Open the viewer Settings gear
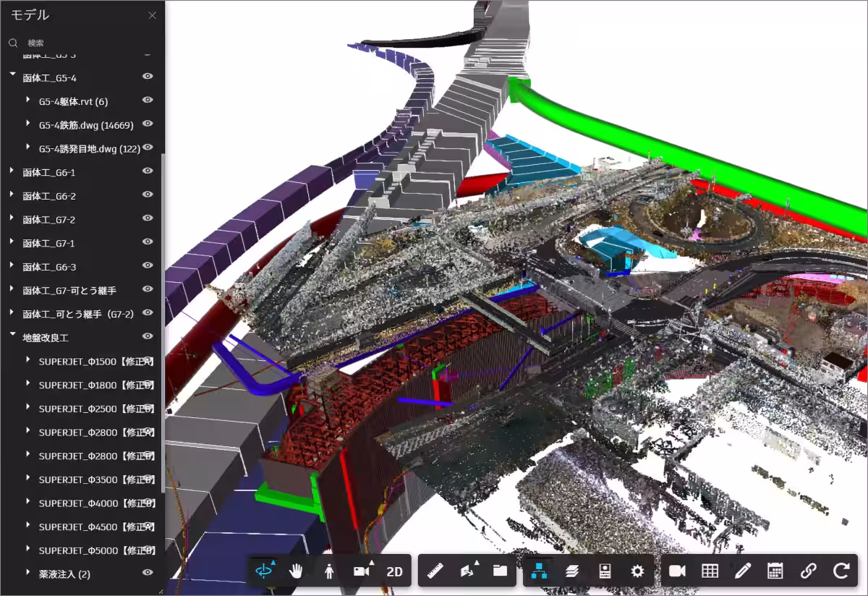The height and width of the screenshot is (596, 868). pyautogui.click(x=637, y=571)
